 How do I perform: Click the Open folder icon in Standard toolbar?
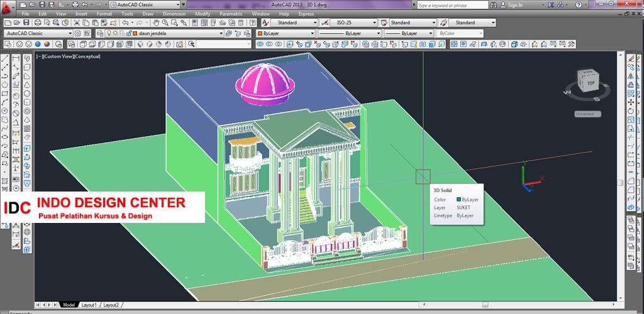click(16, 23)
